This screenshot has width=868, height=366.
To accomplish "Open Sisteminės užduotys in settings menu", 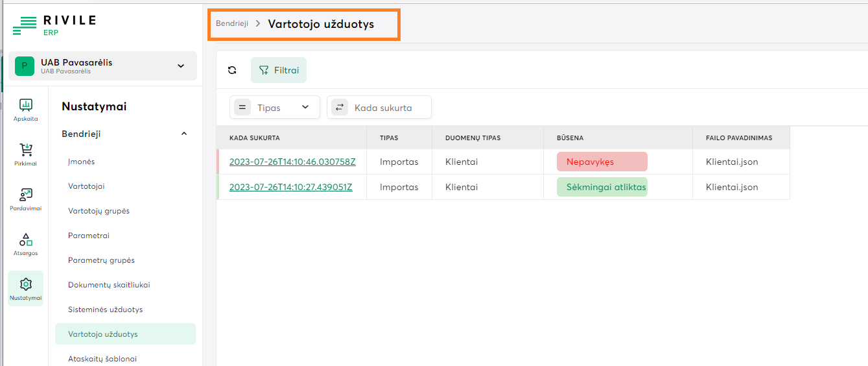I will (105, 310).
